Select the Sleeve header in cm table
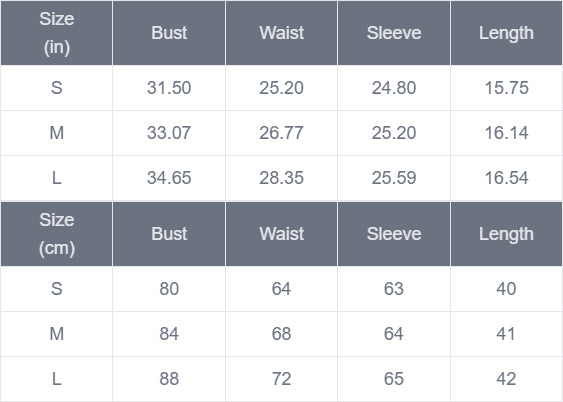Screen dimensions: 563x402 click(x=394, y=234)
